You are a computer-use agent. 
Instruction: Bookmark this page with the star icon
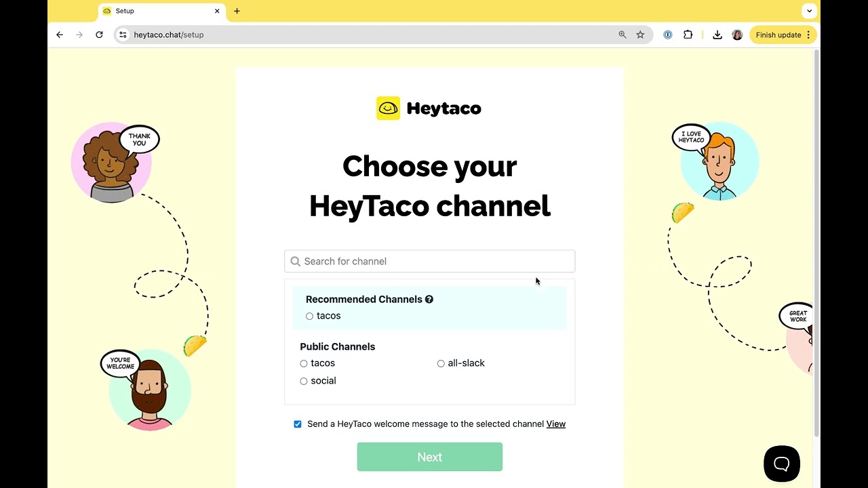click(640, 35)
